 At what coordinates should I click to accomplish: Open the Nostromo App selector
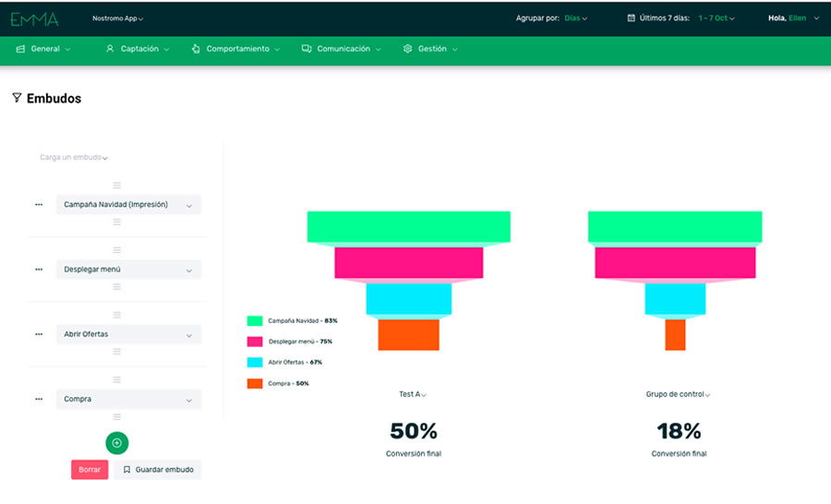coord(118,18)
